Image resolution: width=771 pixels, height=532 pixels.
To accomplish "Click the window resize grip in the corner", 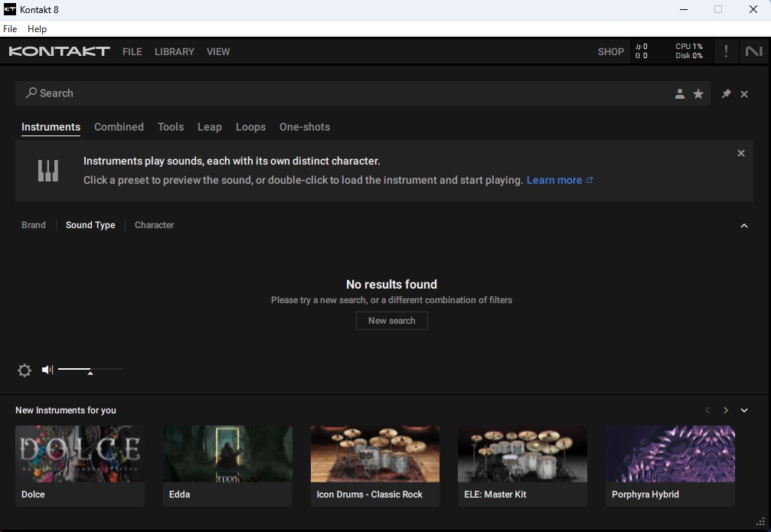I will (761, 522).
